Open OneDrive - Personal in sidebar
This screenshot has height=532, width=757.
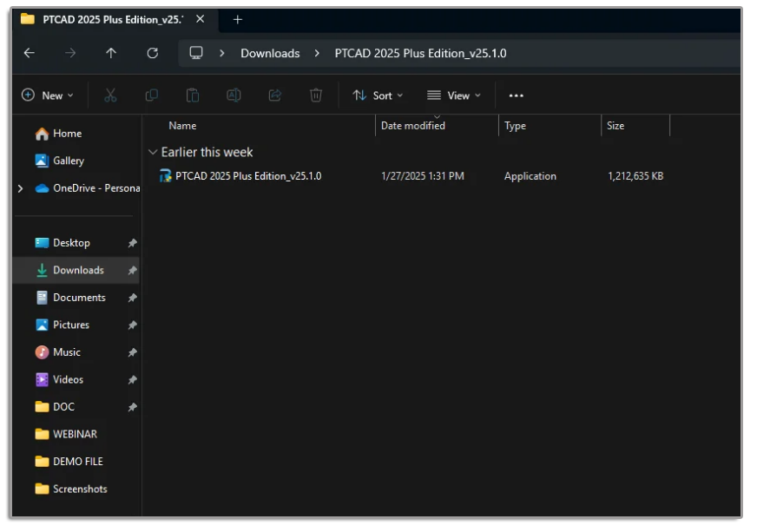pyautogui.click(x=88, y=188)
